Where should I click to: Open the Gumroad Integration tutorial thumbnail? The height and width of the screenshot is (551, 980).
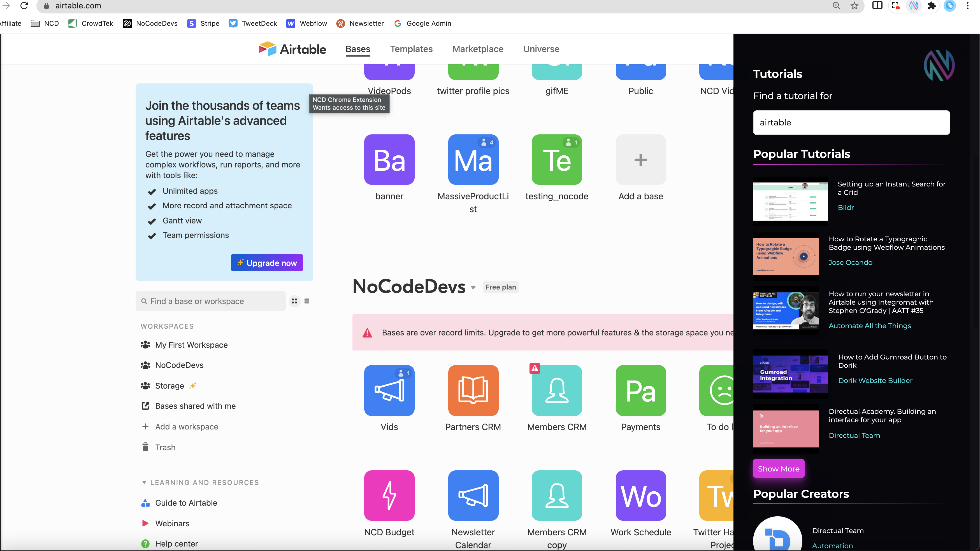[790, 374]
